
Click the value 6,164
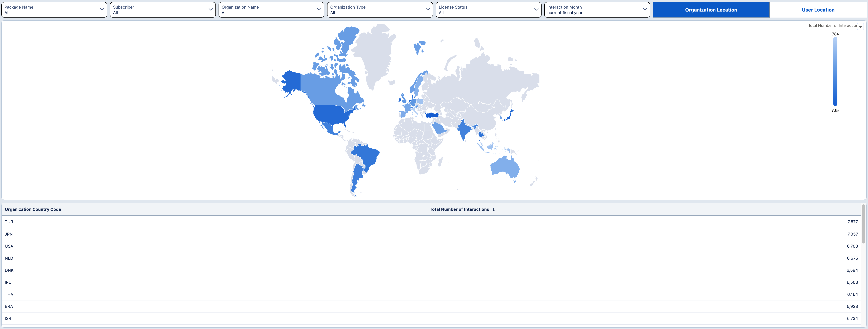pyautogui.click(x=852, y=294)
